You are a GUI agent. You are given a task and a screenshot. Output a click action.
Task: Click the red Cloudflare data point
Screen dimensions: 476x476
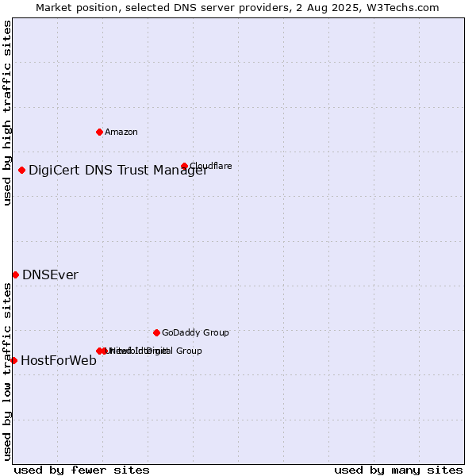pyautogui.click(x=184, y=166)
